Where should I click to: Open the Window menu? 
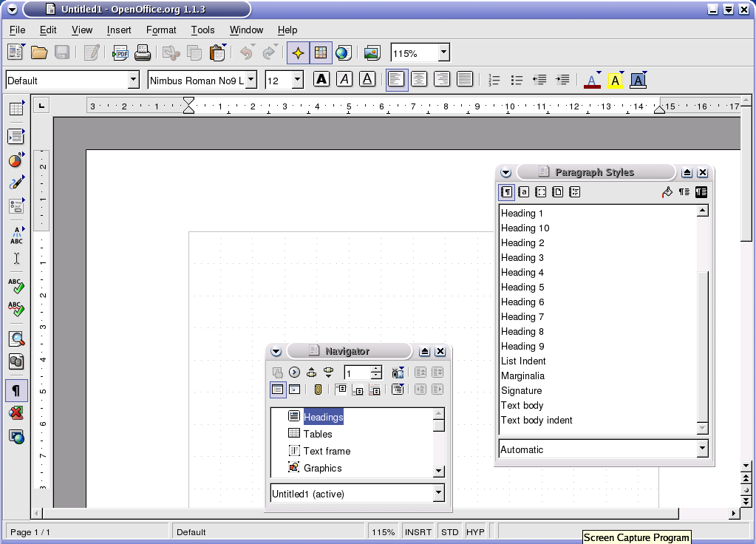point(246,30)
